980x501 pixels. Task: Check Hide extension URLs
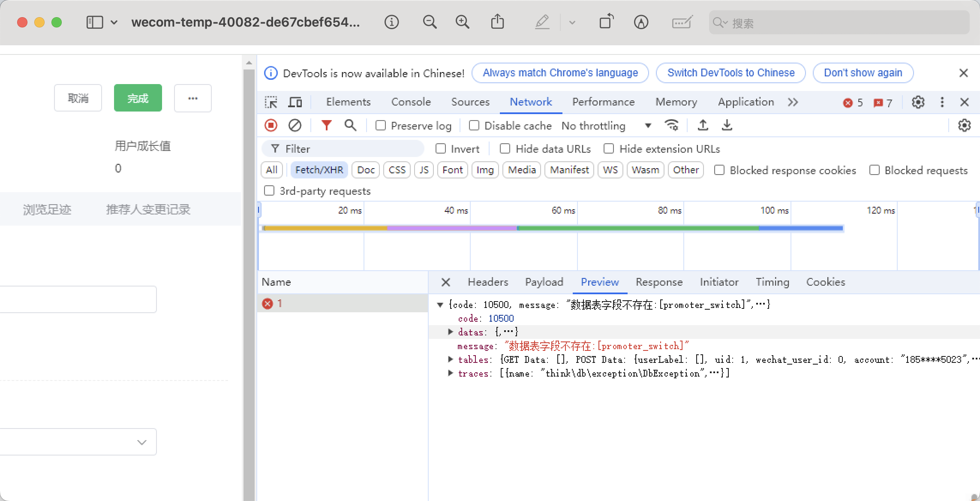[x=608, y=149]
